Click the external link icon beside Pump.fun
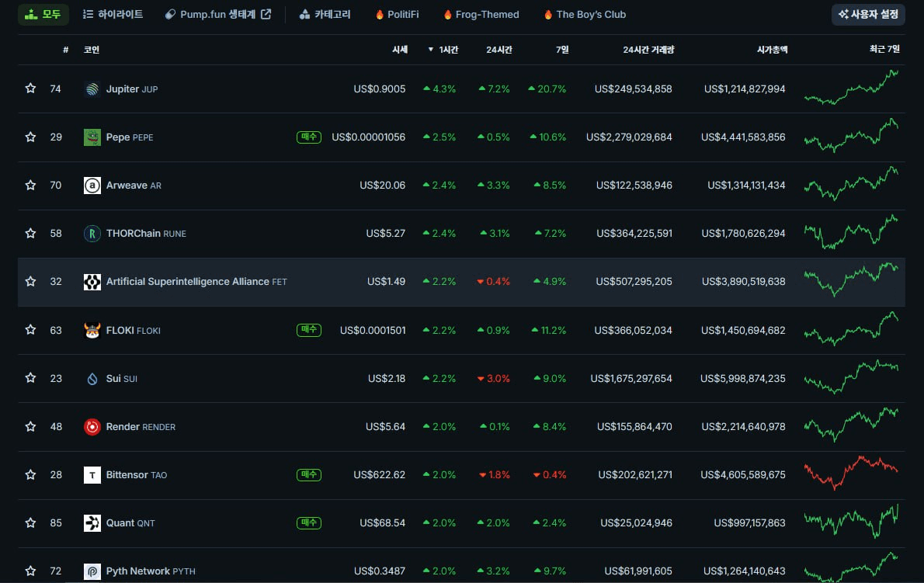 (x=266, y=14)
